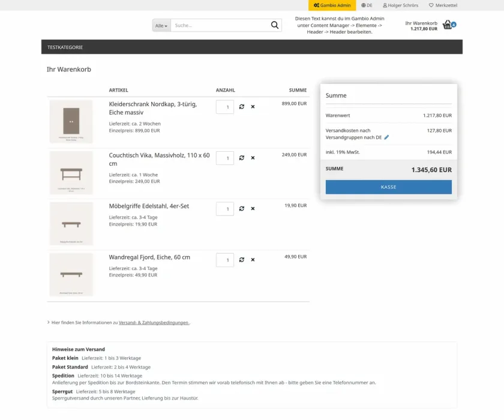Refresh quantity for Möbelgriffe Edelstahl
504x420 pixels.
(242, 209)
